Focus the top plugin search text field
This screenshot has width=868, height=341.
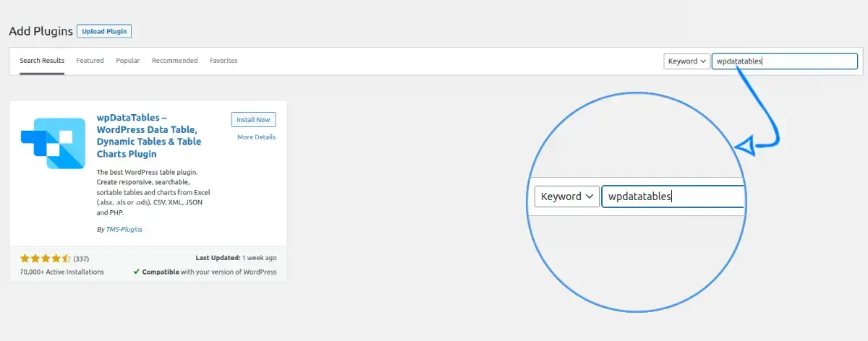(x=784, y=61)
